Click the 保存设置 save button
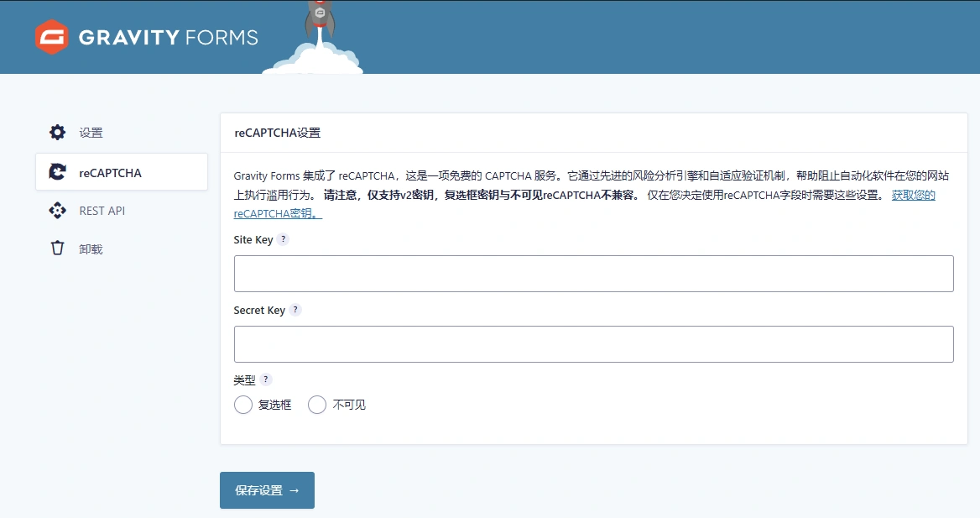The image size is (980, 518). [x=267, y=490]
